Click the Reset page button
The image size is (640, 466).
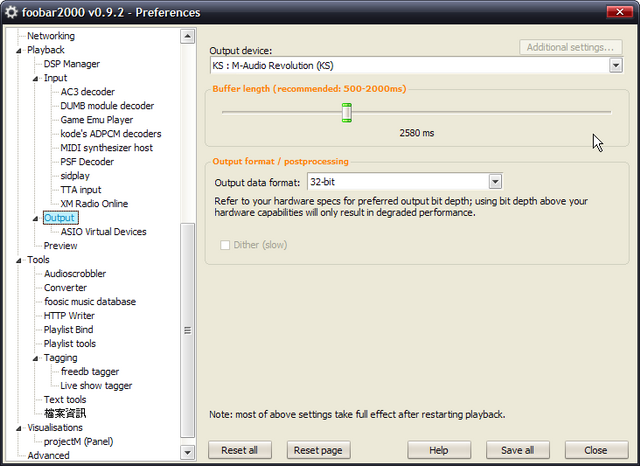pos(318,450)
